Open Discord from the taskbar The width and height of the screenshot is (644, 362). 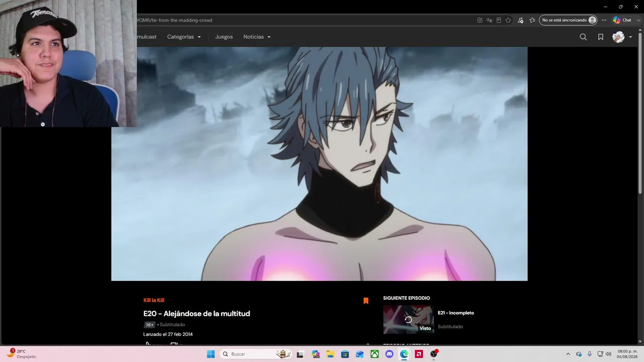tap(389, 354)
